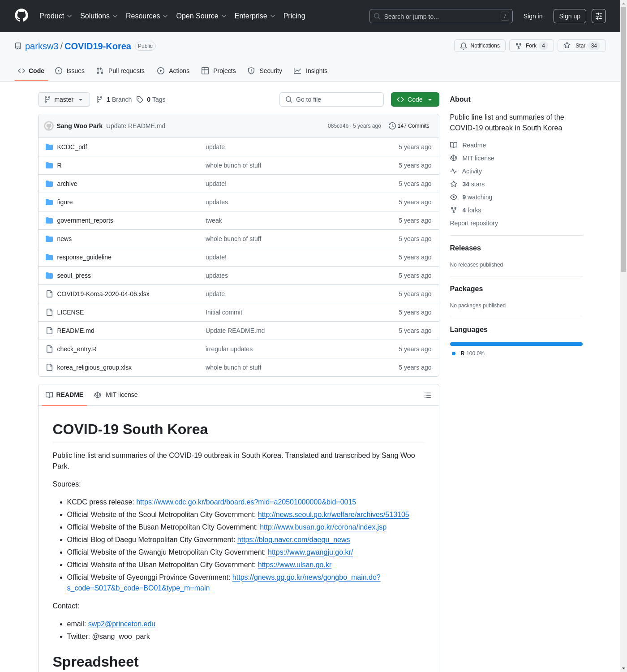Click the star icon next to 34 stars
Screen dimensions: 627x672
pos(454,184)
